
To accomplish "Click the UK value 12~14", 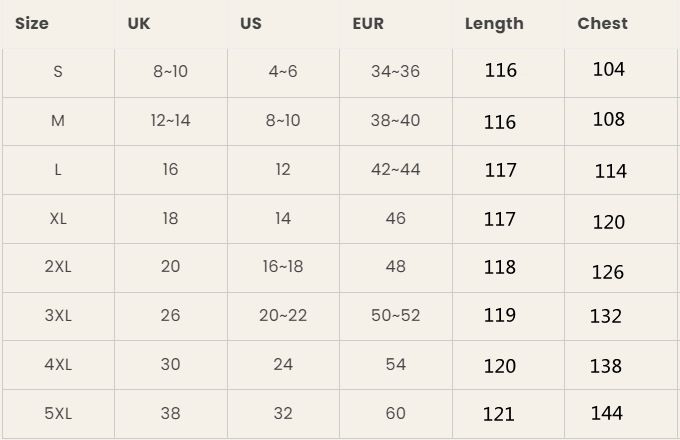I will [x=170, y=120].
